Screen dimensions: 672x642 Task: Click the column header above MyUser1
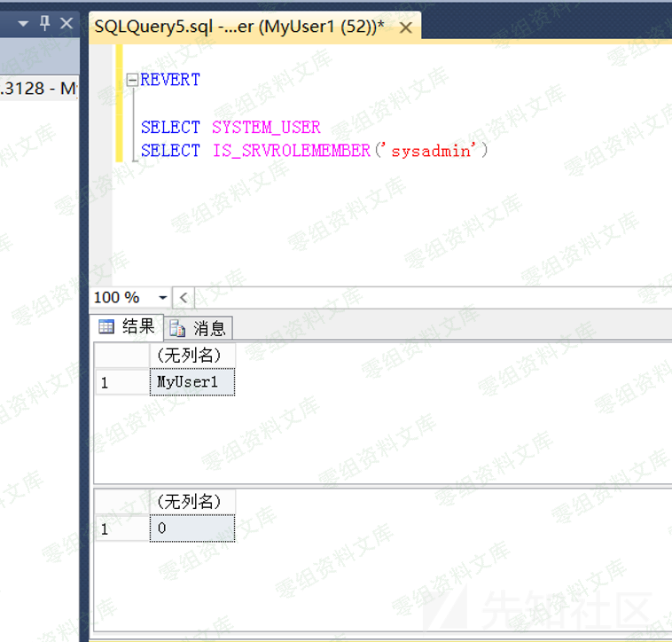point(192,355)
